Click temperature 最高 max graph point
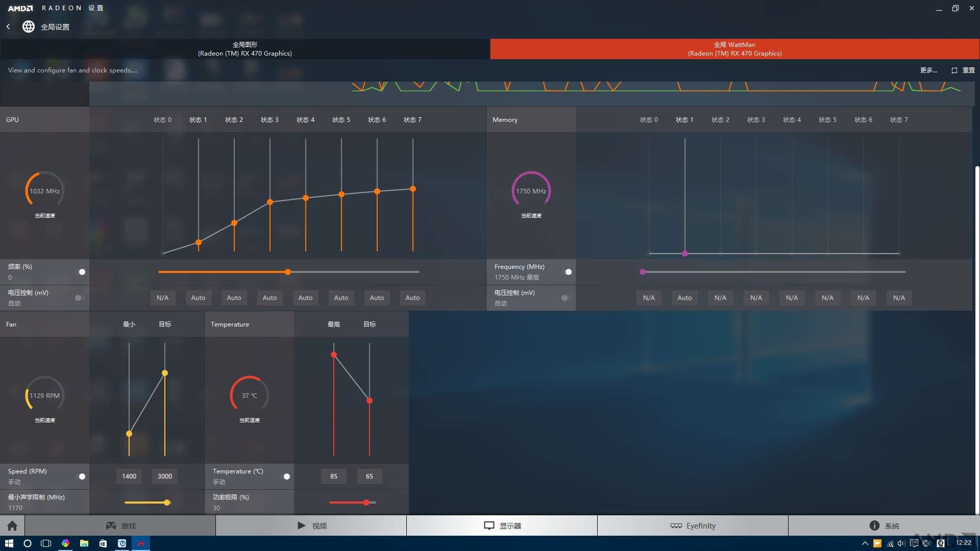The width and height of the screenshot is (980, 551). tap(334, 355)
